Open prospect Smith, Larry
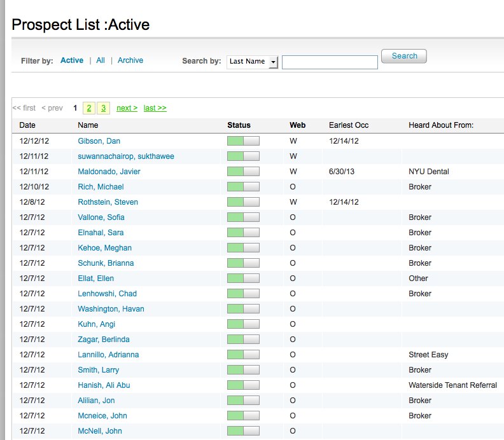 (x=99, y=370)
